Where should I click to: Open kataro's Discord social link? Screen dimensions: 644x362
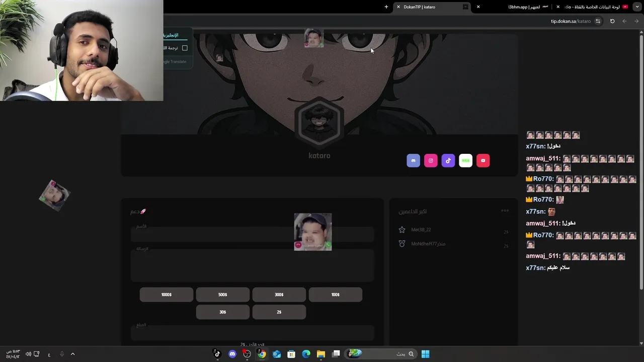click(x=413, y=160)
